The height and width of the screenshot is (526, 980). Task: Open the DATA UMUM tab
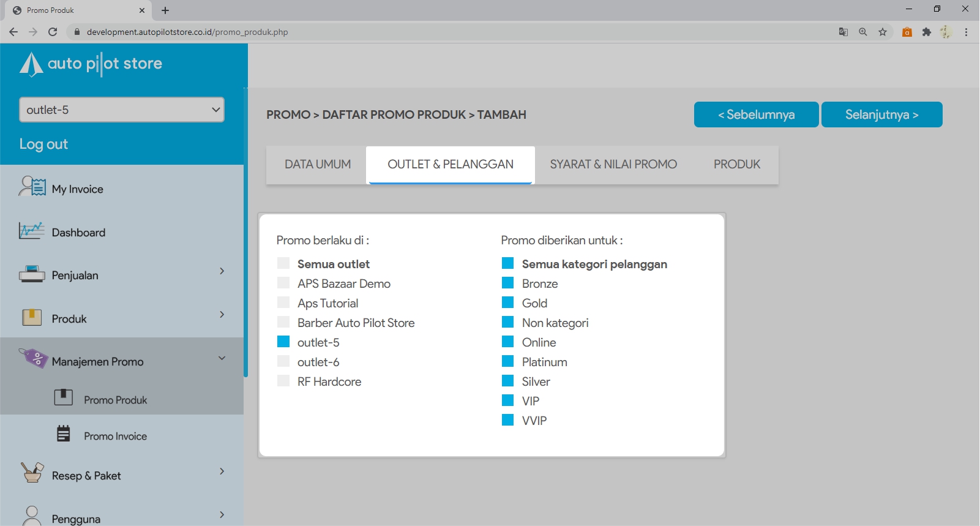click(318, 164)
